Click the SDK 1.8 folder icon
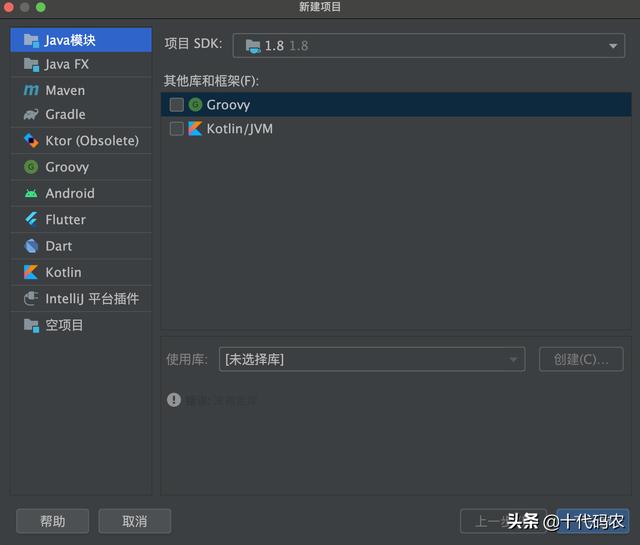Viewport: 640px width, 545px height. (253, 46)
